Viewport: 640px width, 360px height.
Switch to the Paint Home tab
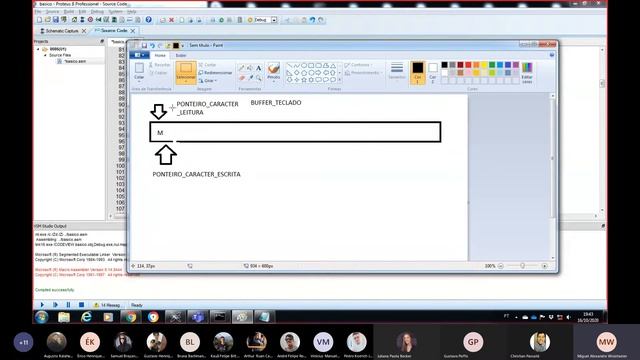pos(160,55)
